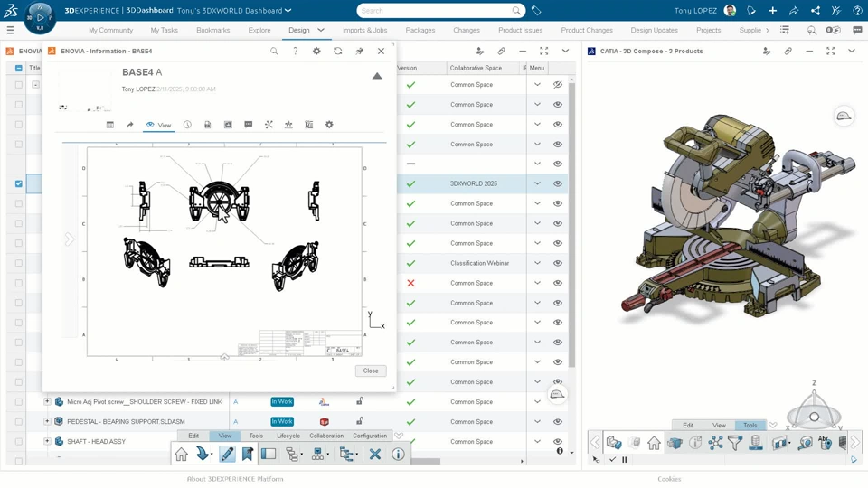Image resolution: width=868 pixels, height=488 pixels.
Task: Click the tag icon beside the search bar
Action: point(536,11)
